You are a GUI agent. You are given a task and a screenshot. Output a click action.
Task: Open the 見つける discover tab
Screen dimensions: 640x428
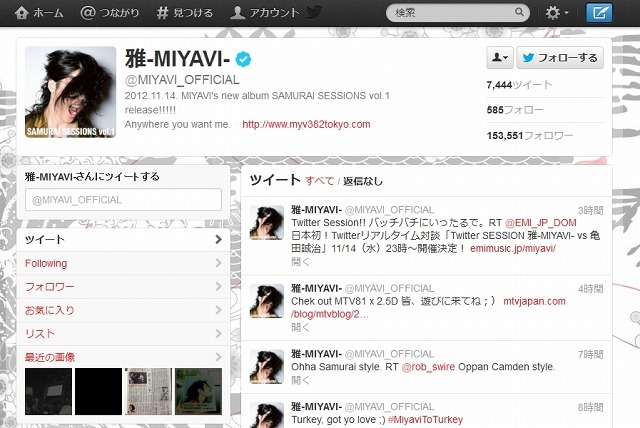[185, 13]
